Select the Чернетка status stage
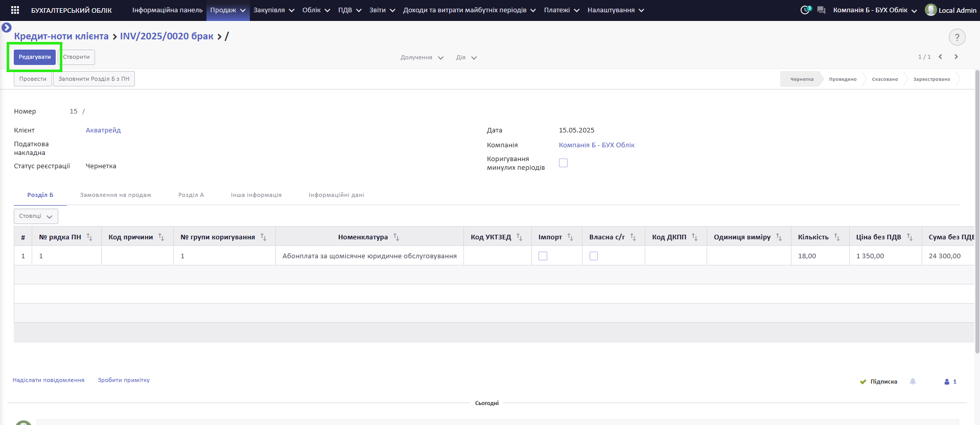980x425 pixels. tap(802, 79)
